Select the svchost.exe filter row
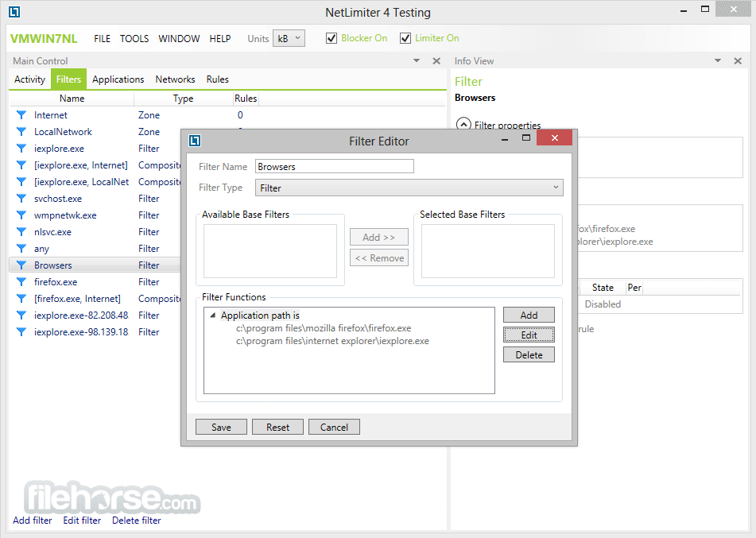The image size is (756, 538). (x=95, y=198)
